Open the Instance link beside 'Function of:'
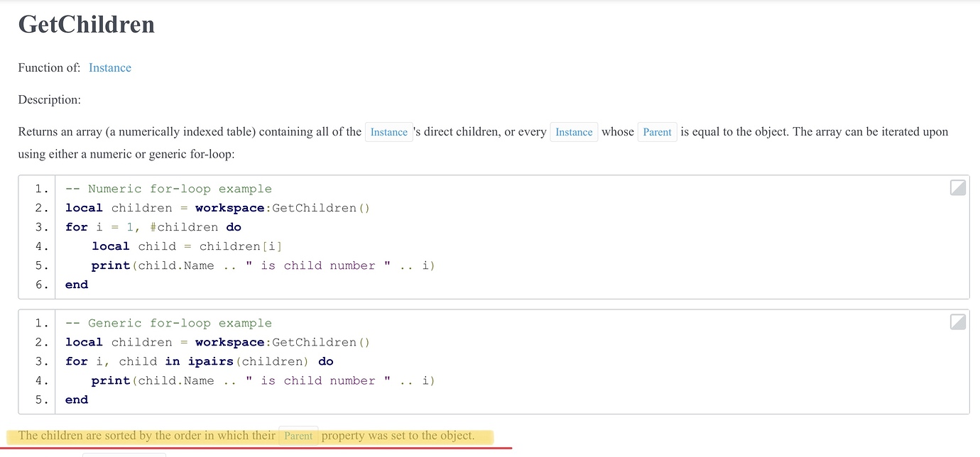980x457 pixels. [110, 68]
